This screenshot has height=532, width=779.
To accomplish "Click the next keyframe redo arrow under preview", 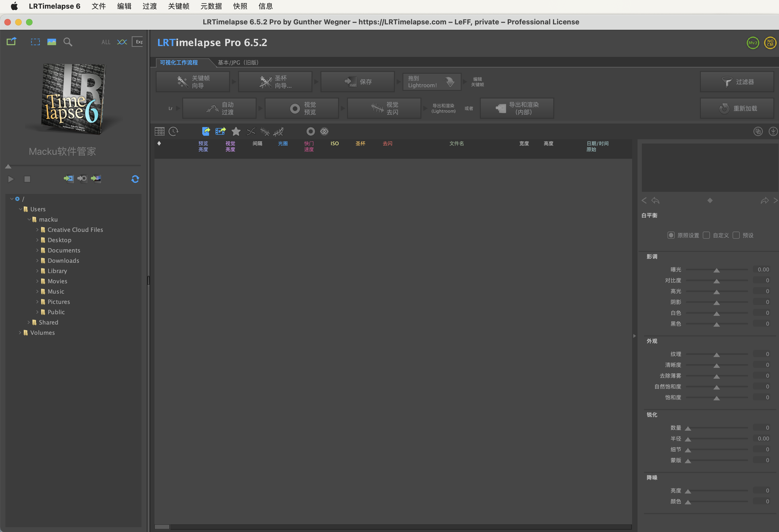I will click(765, 200).
